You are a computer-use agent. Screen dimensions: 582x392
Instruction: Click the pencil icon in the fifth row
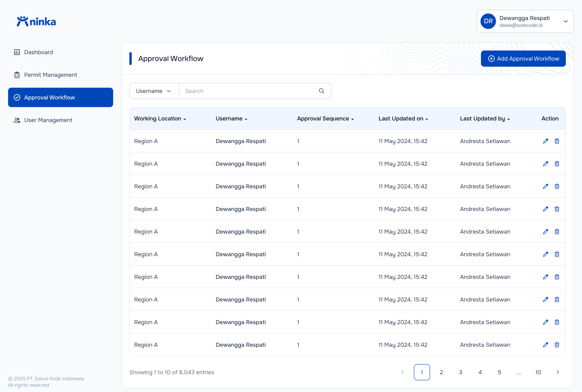(545, 232)
